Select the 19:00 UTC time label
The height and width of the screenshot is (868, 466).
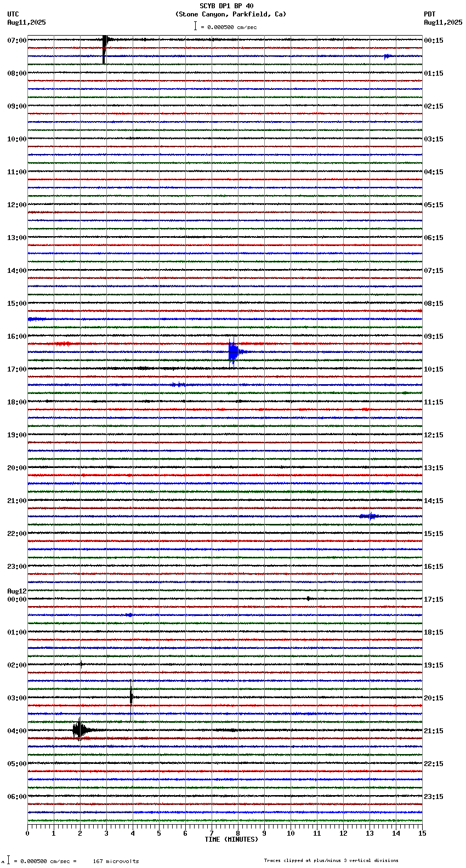pos(17,435)
